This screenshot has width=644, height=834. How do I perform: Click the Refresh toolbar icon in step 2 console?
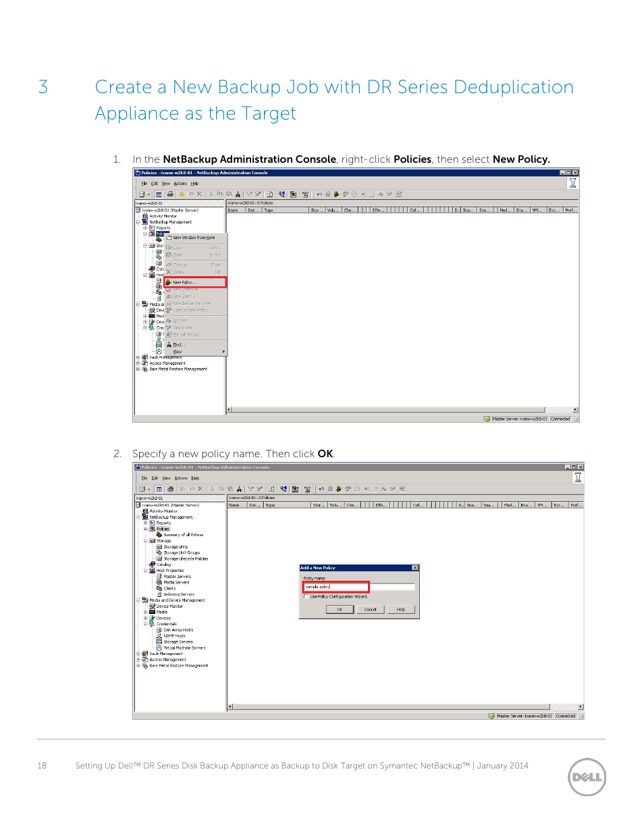coord(271,489)
